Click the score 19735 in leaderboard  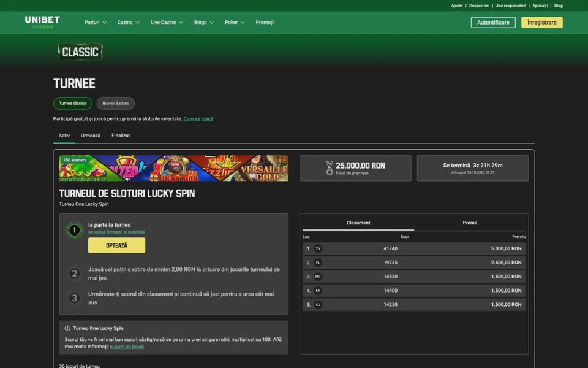pos(390,263)
